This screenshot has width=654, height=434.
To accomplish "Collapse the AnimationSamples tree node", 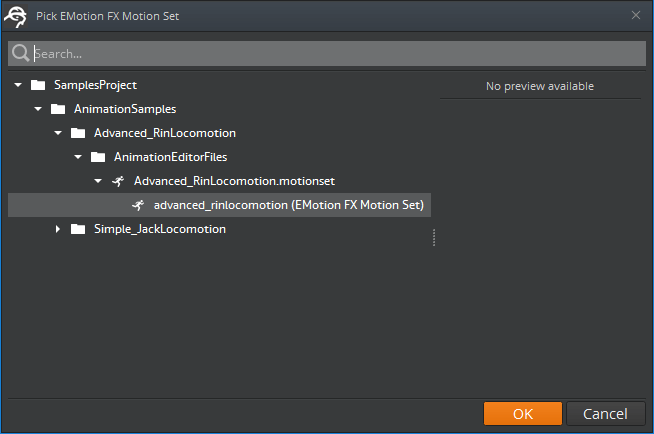I will [x=38, y=109].
